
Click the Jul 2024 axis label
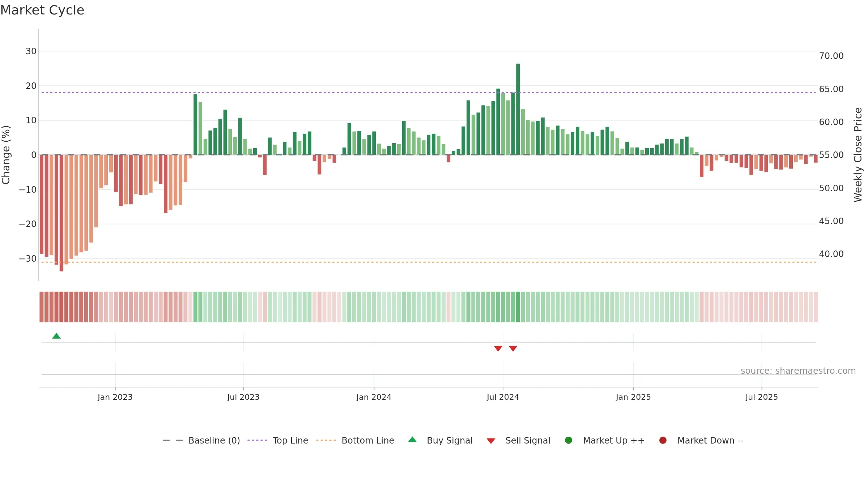(503, 397)
